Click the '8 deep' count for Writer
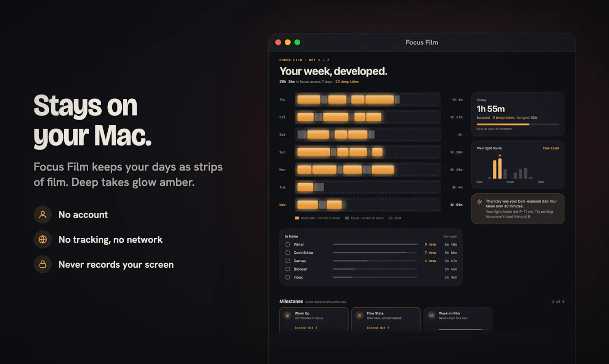Image resolution: width=609 pixels, height=364 pixels. (430, 245)
